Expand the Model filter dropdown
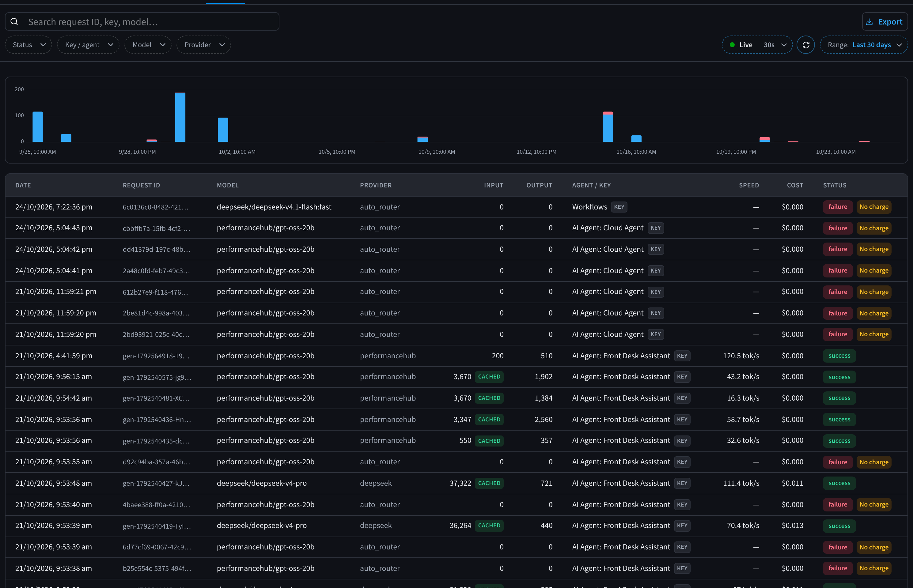The width and height of the screenshot is (913, 588). coord(148,45)
